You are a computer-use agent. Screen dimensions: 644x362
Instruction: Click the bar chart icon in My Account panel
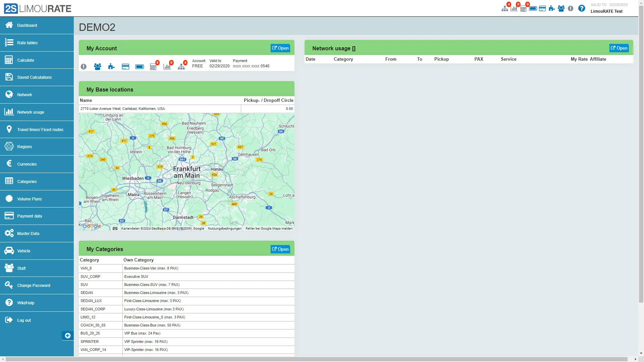click(167, 66)
